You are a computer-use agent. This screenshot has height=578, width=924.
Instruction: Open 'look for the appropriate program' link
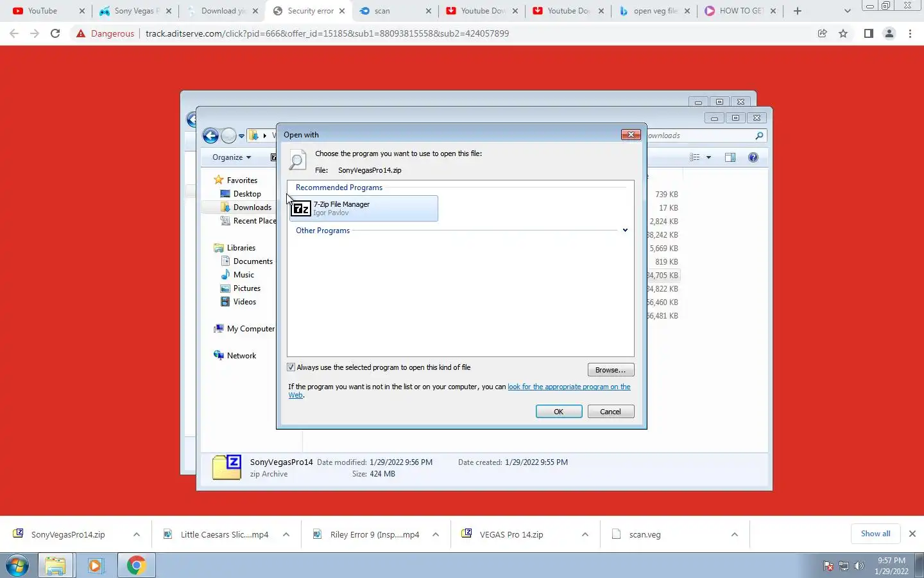[569, 387]
